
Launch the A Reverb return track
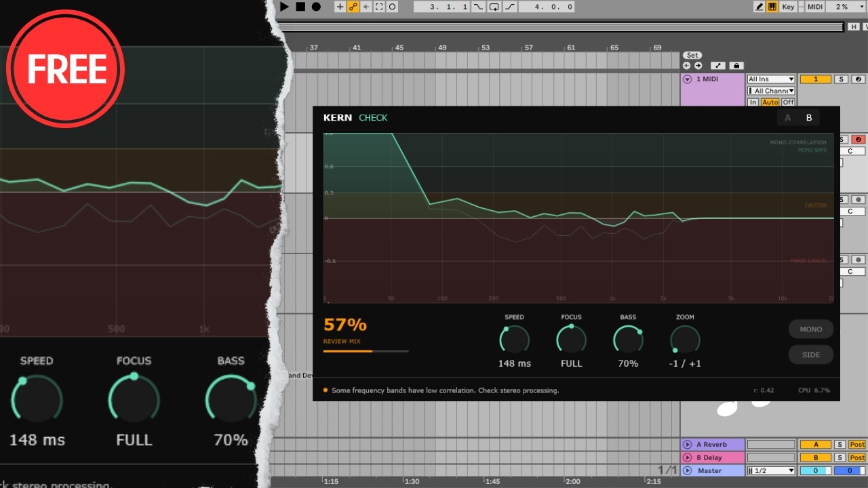click(687, 445)
